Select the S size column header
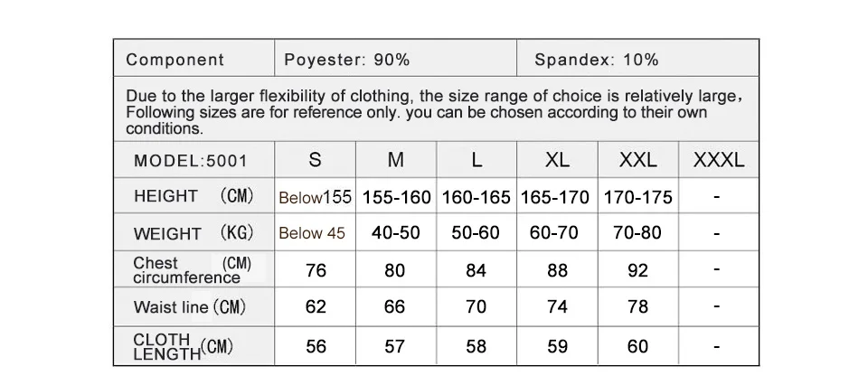This screenshot has width=868, height=376. click(x=315, y=160)
